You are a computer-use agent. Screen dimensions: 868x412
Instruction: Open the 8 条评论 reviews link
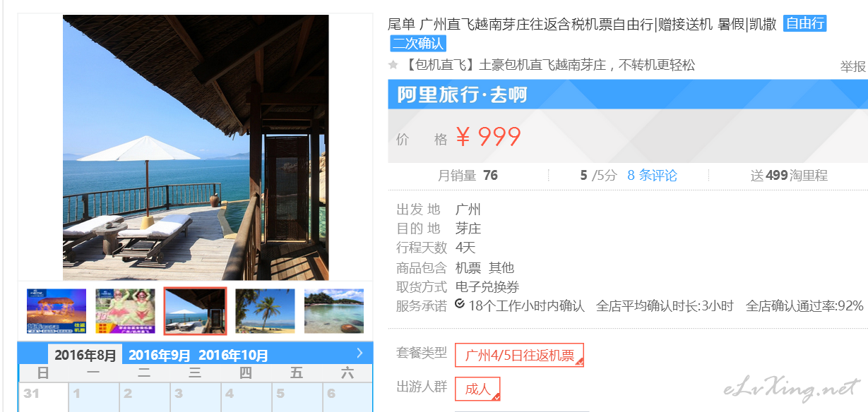point(652,176)
